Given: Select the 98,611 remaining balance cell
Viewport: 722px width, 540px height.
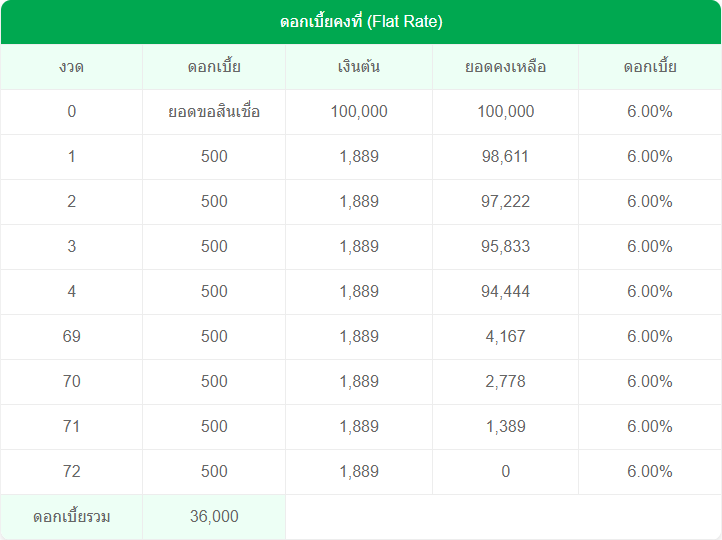Looking at the screenshot, I should coord(505,157).
